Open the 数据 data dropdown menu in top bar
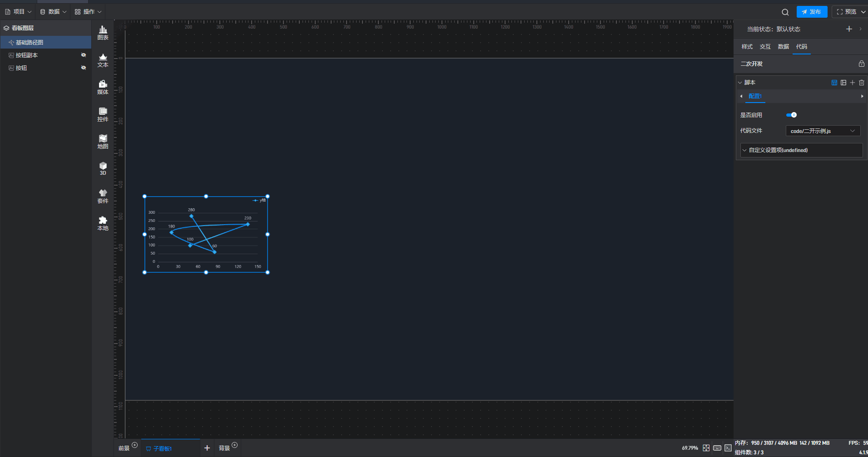This screenshot has height=457, width=868. 53,12
